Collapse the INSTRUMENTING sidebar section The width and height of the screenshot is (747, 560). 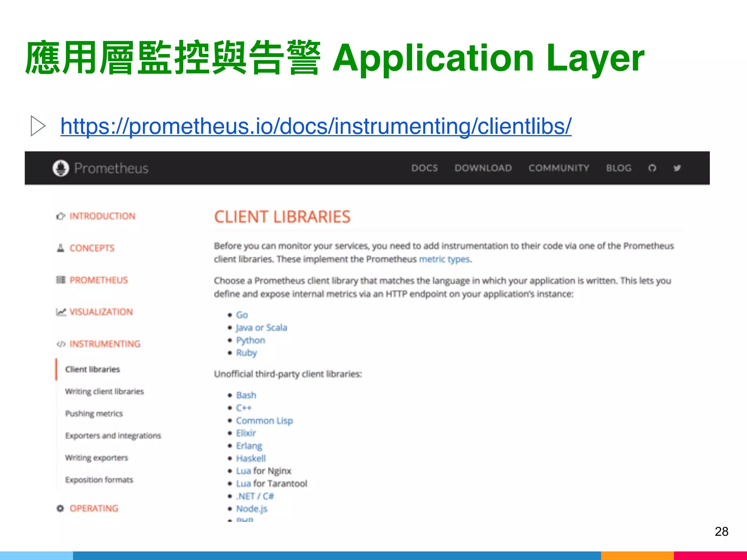105,344
